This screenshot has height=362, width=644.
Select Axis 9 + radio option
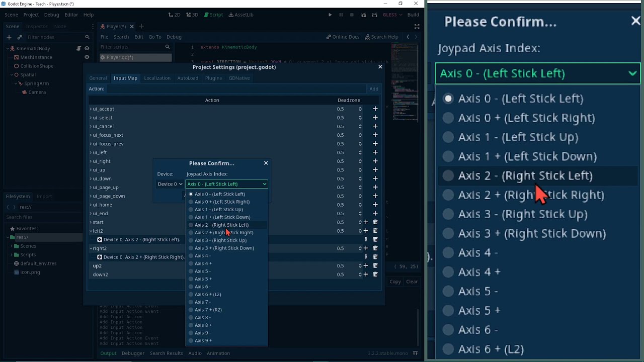(203, 340)
